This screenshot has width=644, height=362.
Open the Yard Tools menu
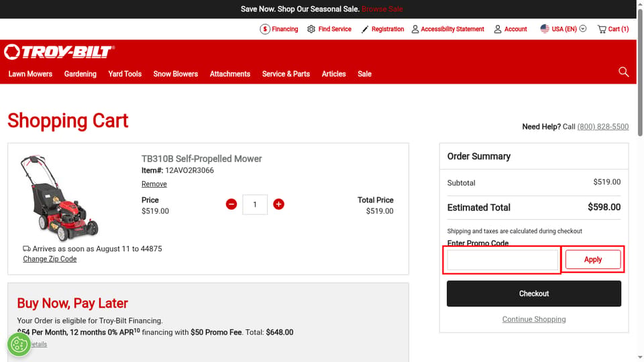125,74
